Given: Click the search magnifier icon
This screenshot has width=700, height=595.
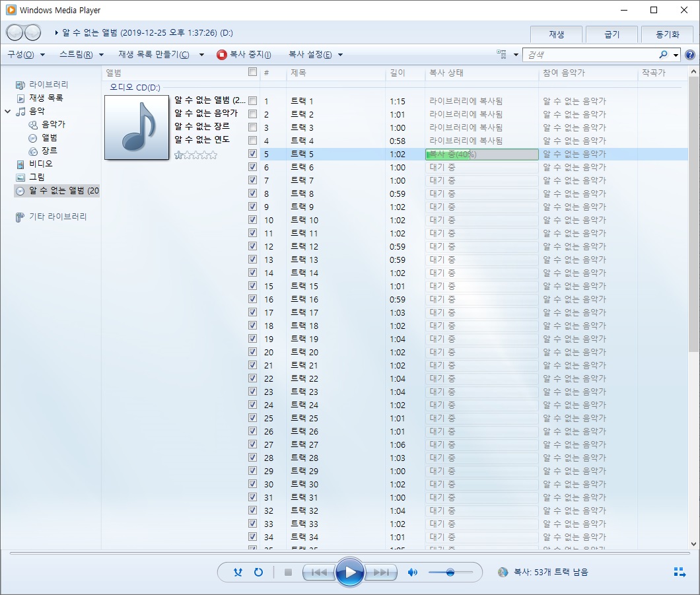Looking at the screenshot, I should (x=664, y=54).
